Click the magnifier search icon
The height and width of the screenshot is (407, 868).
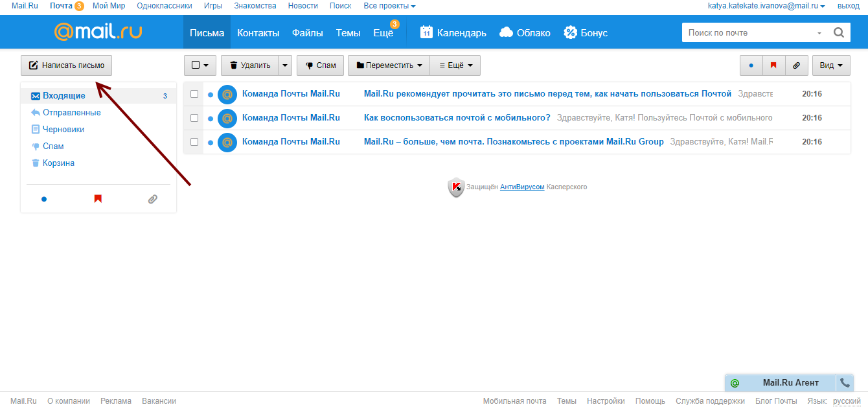(839, 32)
